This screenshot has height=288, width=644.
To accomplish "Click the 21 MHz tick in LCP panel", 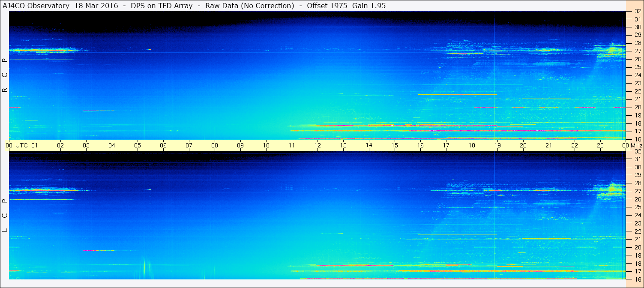I will (x=638, y=239).
